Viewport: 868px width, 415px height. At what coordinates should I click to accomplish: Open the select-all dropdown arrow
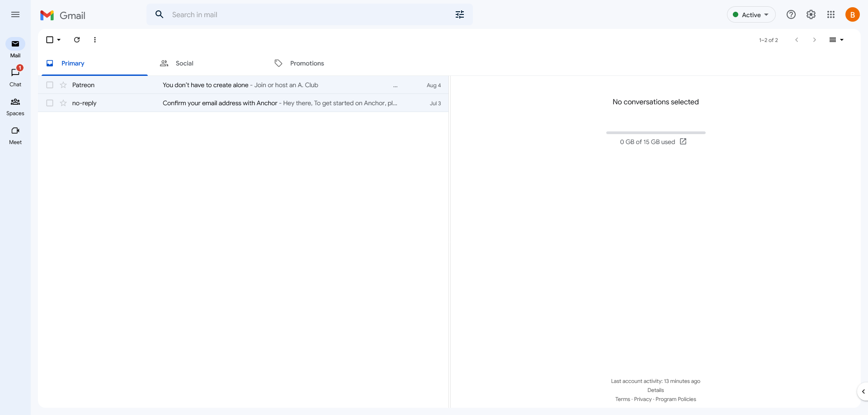(x=58, y=40)
